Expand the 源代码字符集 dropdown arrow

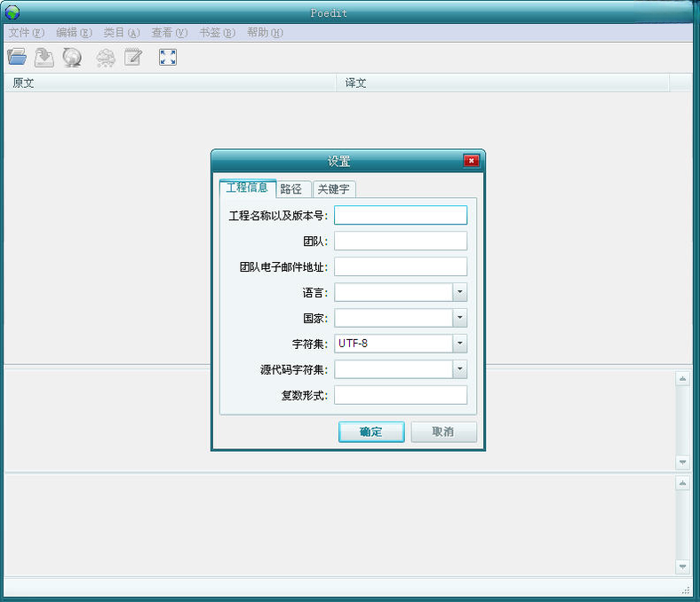point(460,369)
